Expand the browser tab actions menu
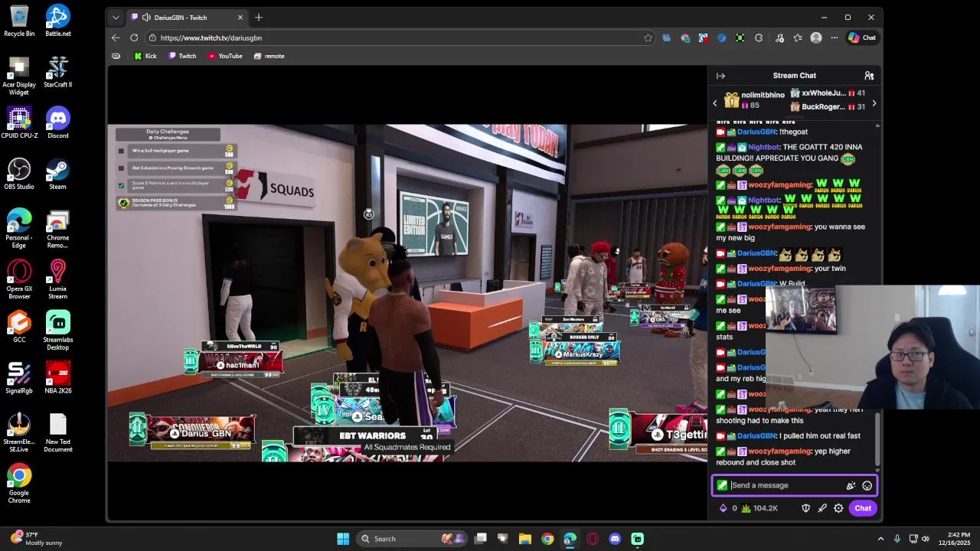Image resolution: width=980 pixels, height=551 pixels. tap(116, 17)
